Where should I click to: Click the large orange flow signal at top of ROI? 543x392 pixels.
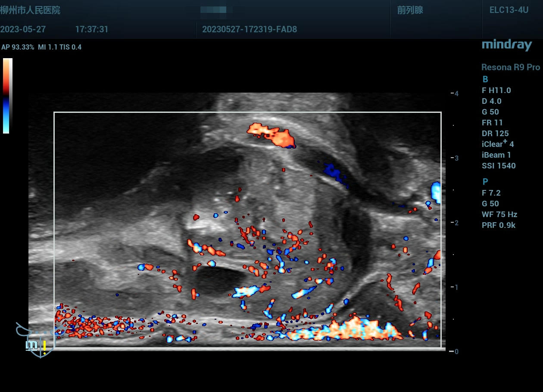[272, 134]
